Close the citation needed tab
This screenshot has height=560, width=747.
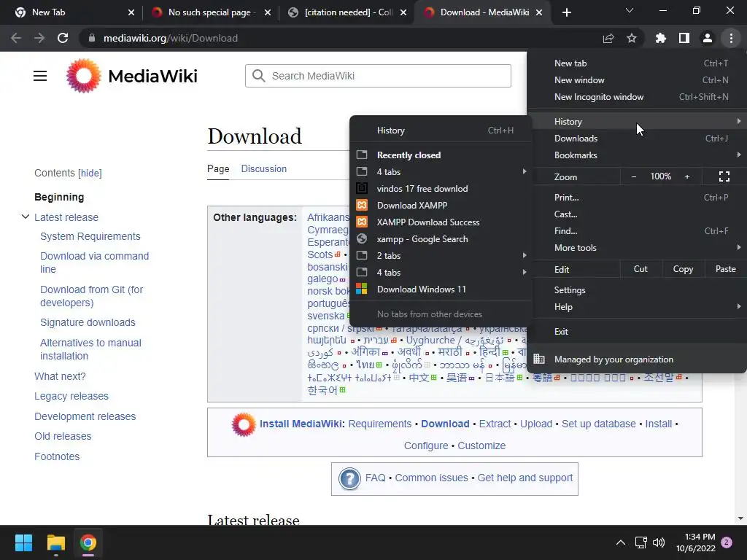[x=403, y=12]
